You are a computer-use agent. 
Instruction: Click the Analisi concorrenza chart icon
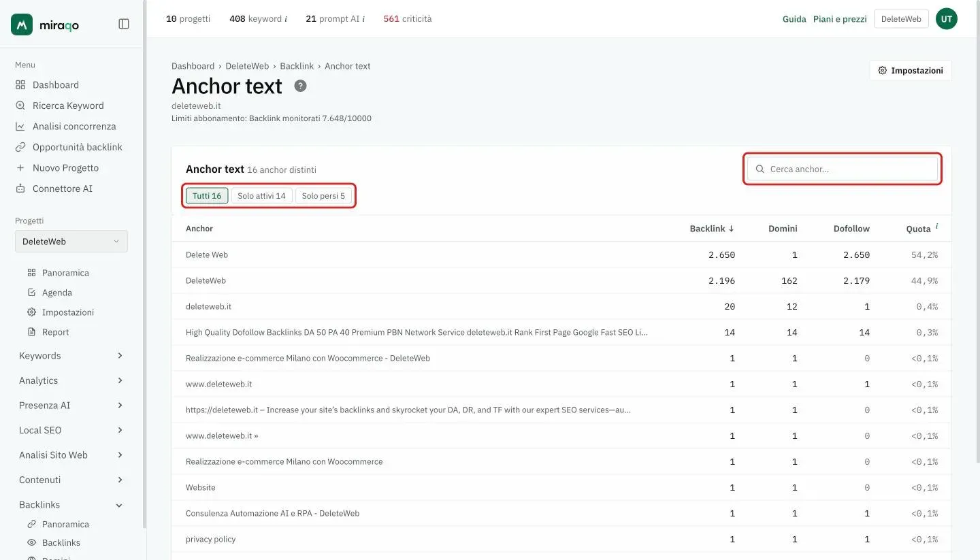tap(20, 127)
